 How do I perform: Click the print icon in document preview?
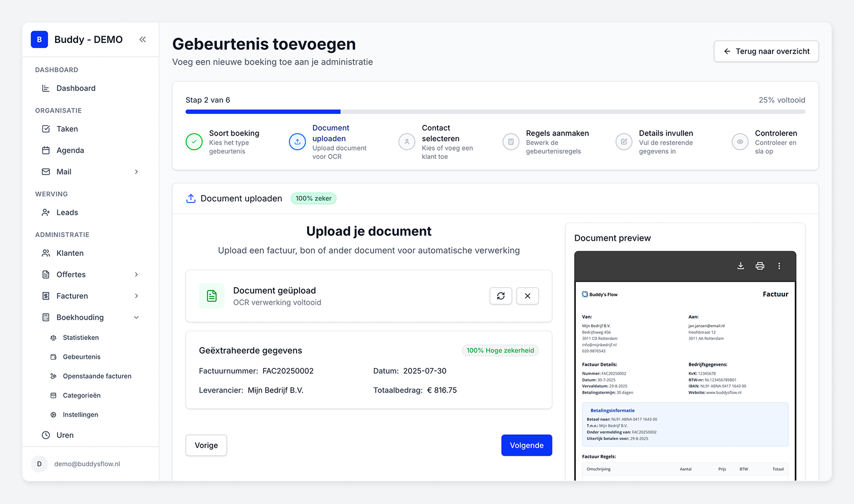[760, 266]
